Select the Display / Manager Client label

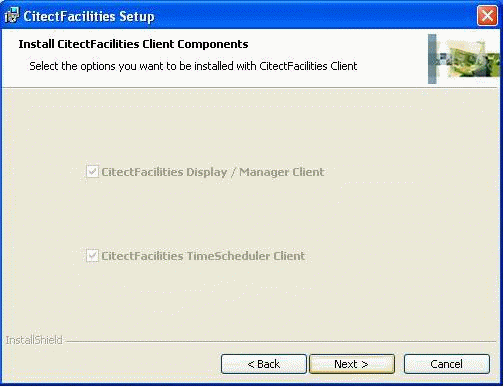tap(213, 172)
